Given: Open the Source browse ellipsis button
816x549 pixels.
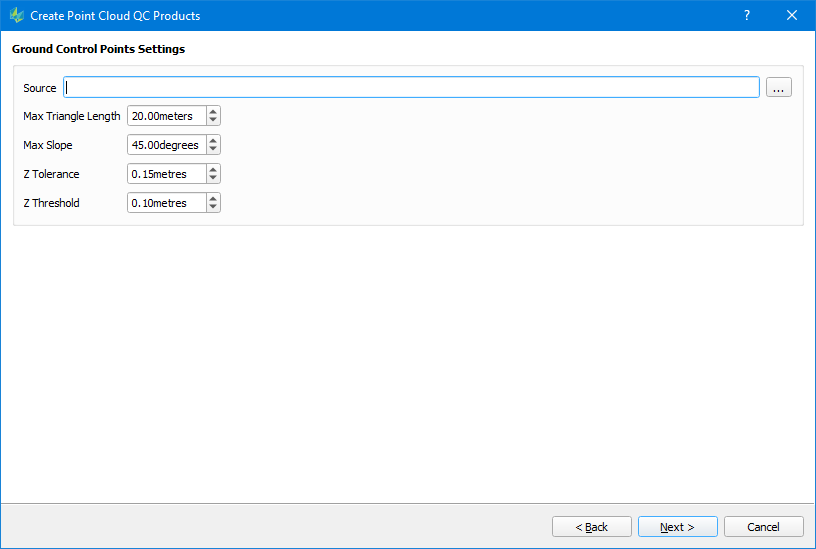Looking at the screenshot, I should pos(779,87).
